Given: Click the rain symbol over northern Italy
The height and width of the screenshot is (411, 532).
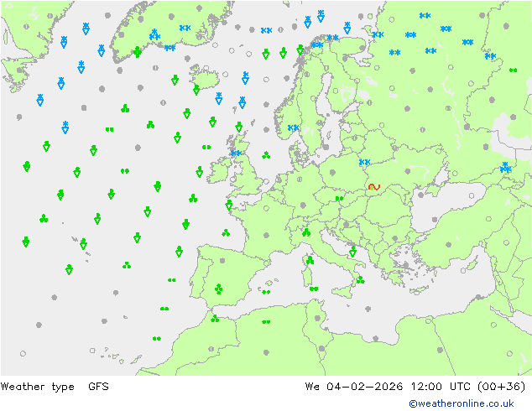Looking at the screenshot, I should coord(306,232).
